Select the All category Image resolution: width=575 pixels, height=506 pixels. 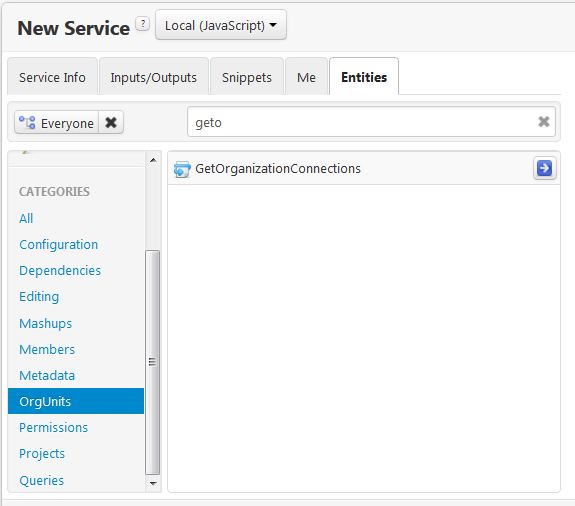pyautogui.click(x=26, y=218)
